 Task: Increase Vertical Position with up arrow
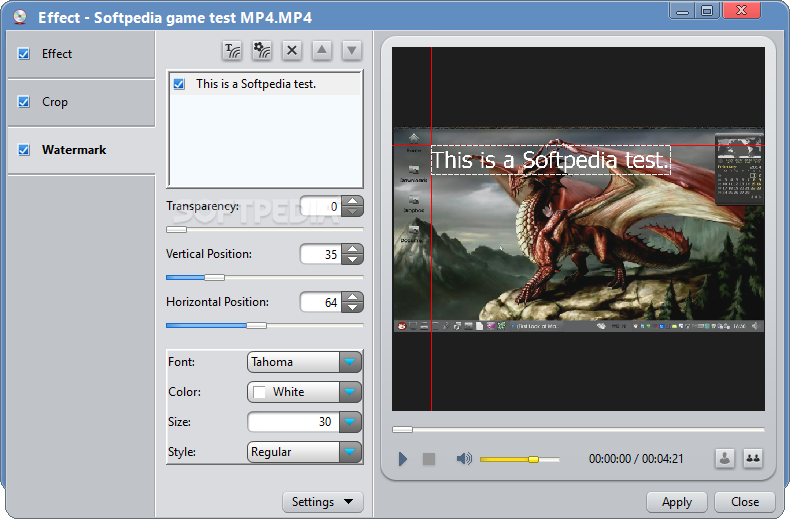coord(352,249)
